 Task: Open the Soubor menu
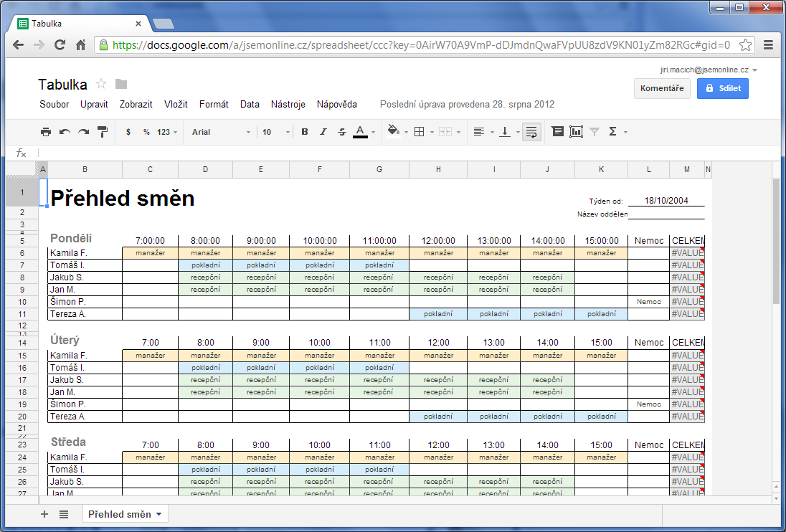[54, 104]
